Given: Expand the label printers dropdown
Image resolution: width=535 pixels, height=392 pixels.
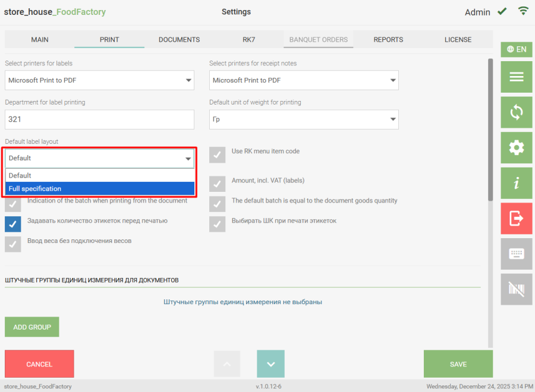Looking at the screenshot, I should point(99,80).
